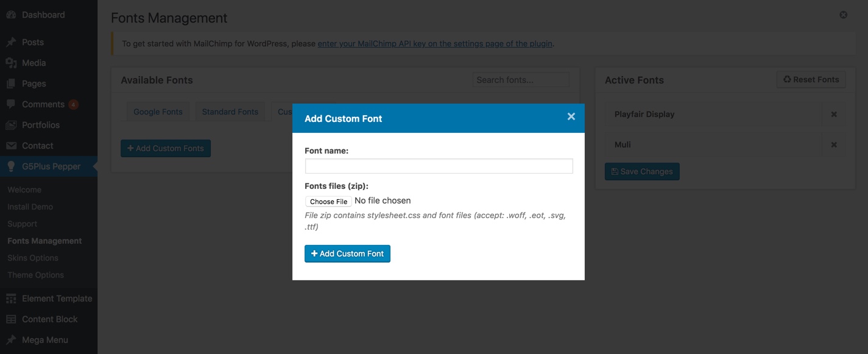868x354 pixels.
Task: Open the Contact menu
Action: click(37, 146)
